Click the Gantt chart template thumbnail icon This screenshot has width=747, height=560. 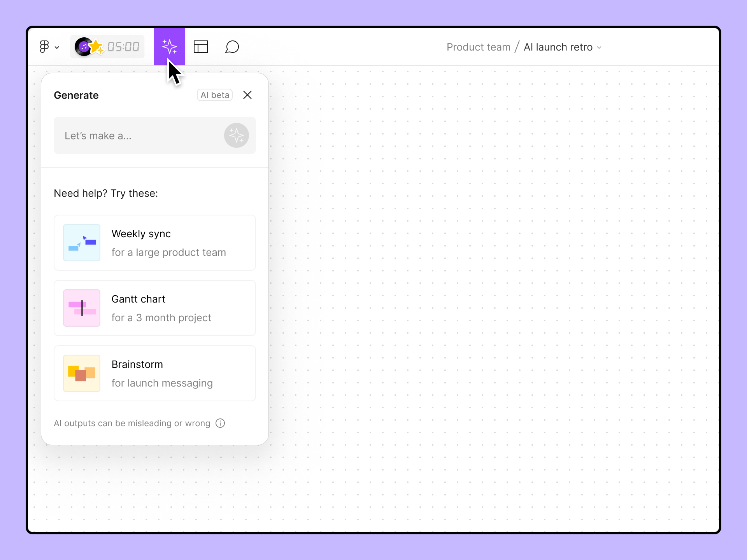point(82,308)
